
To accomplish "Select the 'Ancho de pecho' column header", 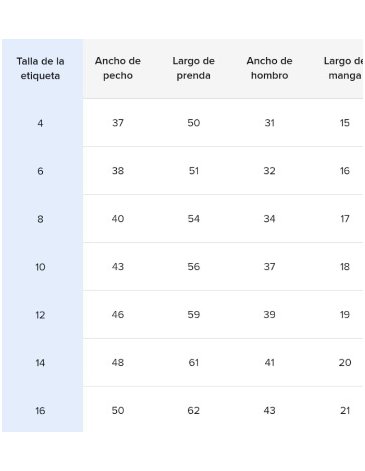I will (x=118, y=68).
